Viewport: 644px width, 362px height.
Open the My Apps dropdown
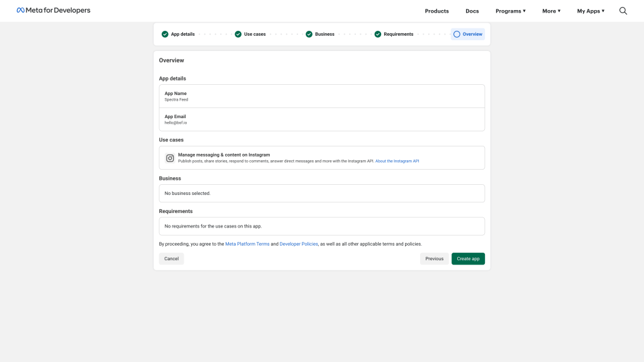(591, 11)
